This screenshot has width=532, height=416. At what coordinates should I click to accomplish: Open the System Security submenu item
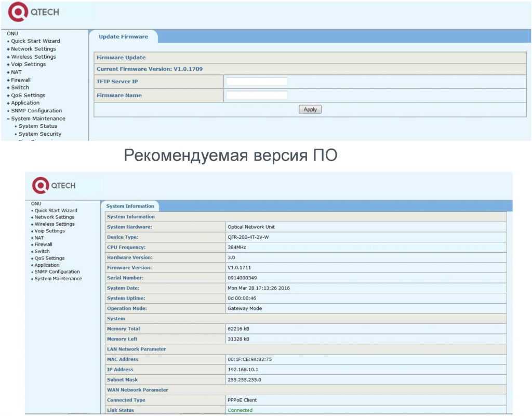tap(40, 134)
